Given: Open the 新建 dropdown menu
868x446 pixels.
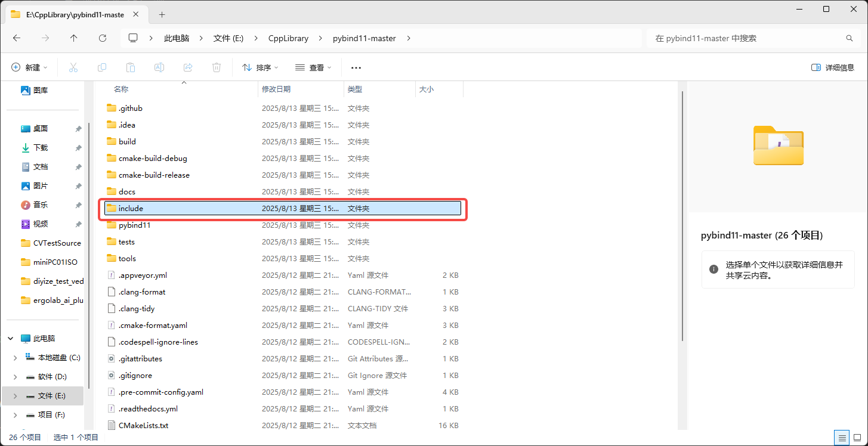Looking at the screenshot, I should pos(29,67).
